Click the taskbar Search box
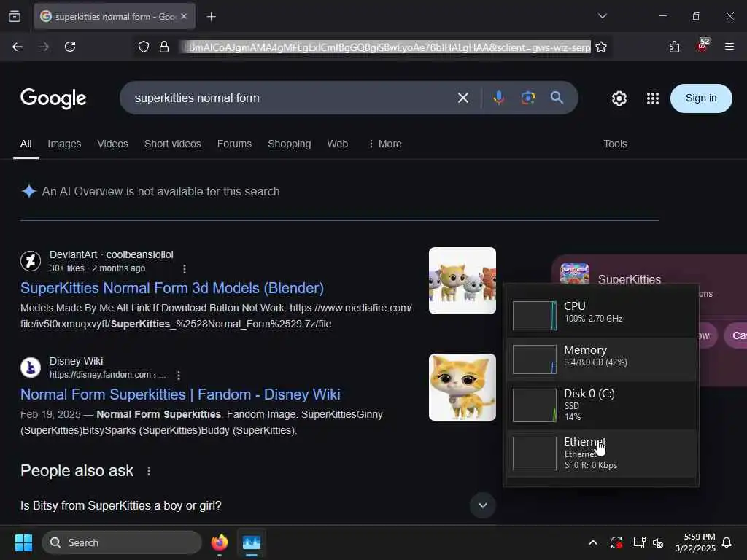 [x=122, y=542]
